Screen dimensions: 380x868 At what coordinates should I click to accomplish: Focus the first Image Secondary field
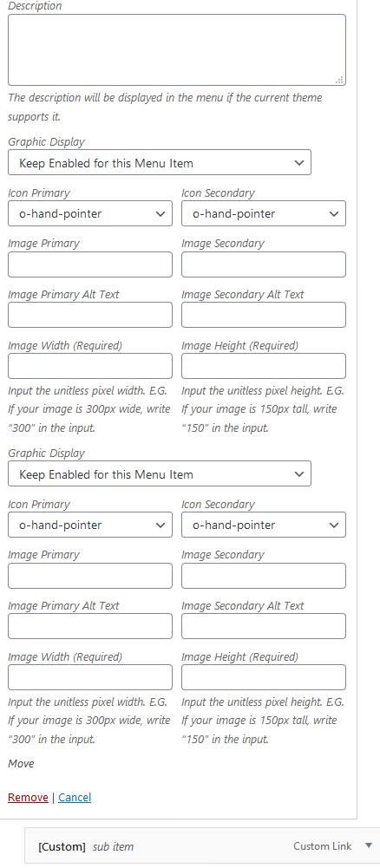(264, 264)
